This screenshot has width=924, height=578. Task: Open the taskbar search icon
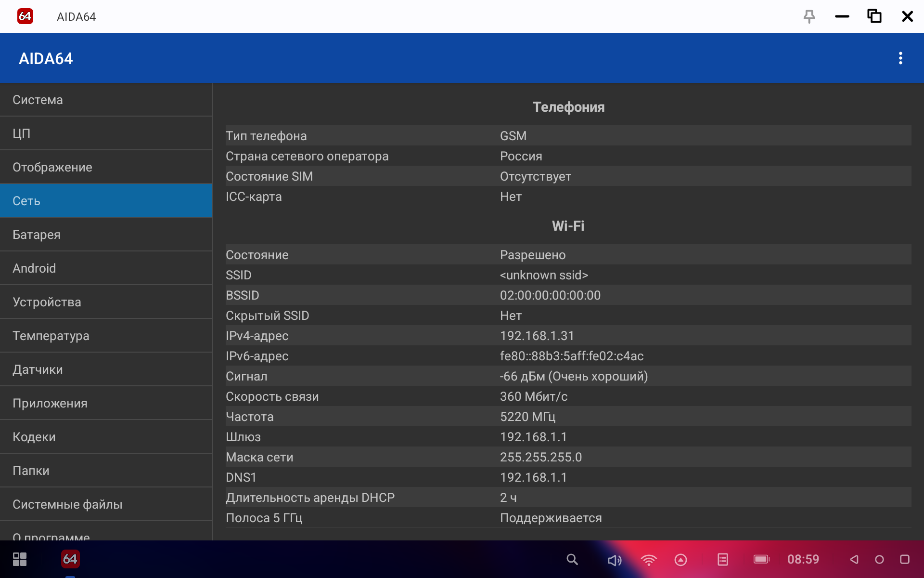572,559
